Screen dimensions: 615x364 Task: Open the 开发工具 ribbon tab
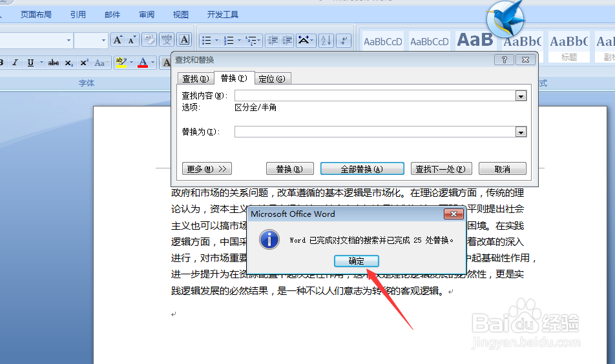tap(223, 14)
